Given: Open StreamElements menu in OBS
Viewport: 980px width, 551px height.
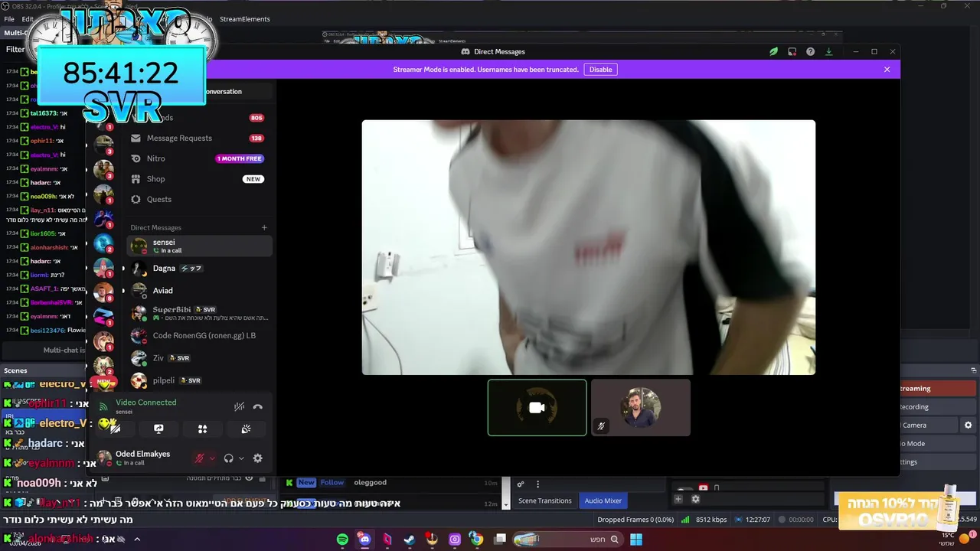Looking at the screenshot, I should pyautogui.click(x=244, y=19).
